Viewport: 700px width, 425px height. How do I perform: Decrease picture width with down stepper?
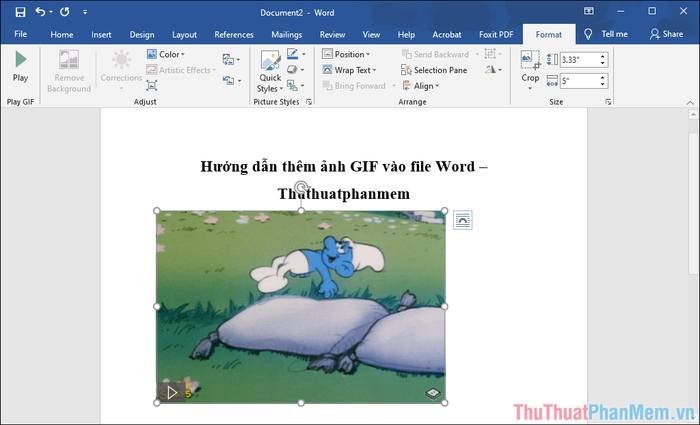click(x=603, y=84)
